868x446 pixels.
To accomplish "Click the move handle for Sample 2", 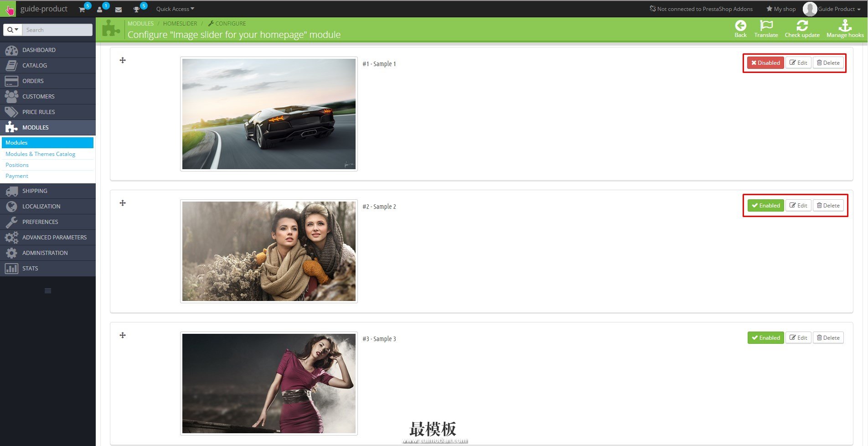I will point(123,203).
